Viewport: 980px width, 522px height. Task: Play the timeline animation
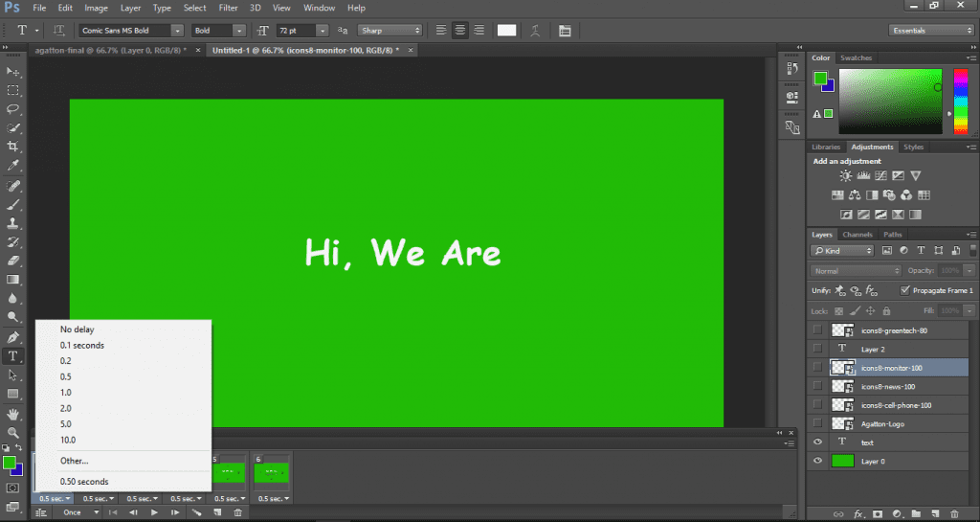[154, 512]
